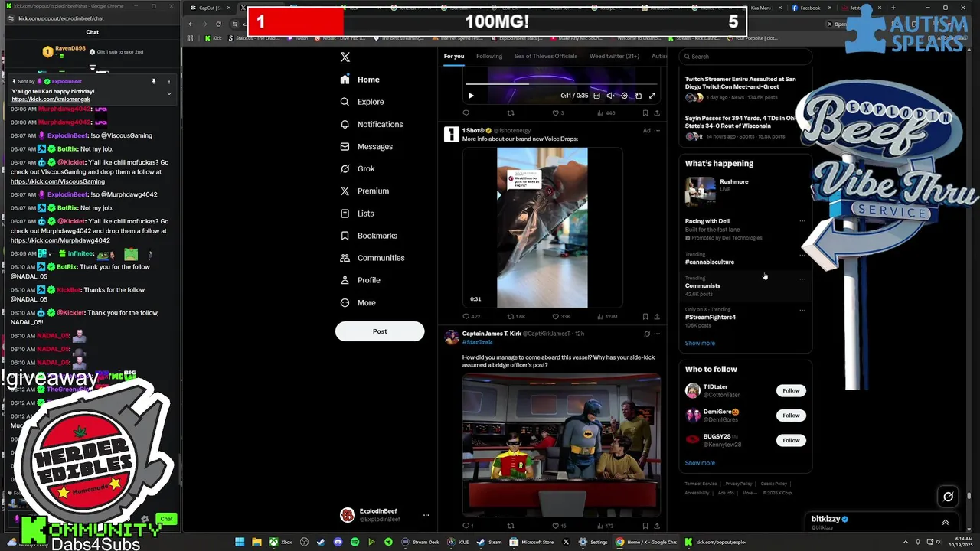
Task: Open more options for Communists trend
Action: [802, 279]
